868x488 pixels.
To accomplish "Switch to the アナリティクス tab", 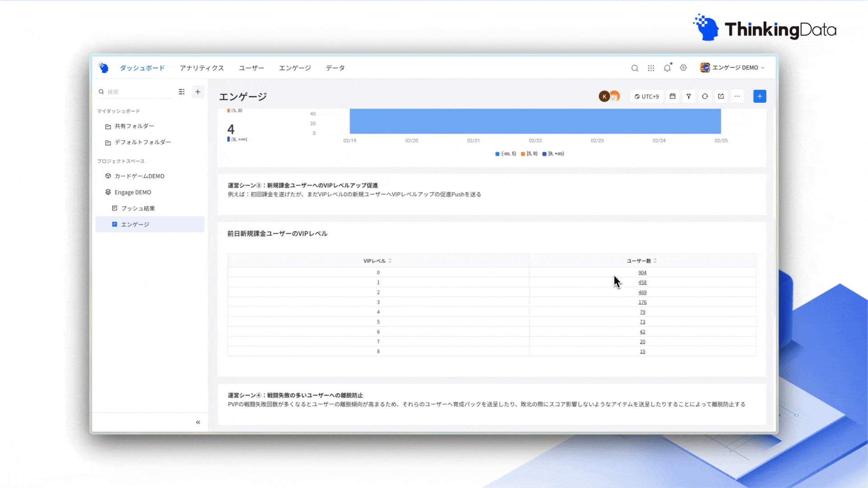I will [202, 68].
